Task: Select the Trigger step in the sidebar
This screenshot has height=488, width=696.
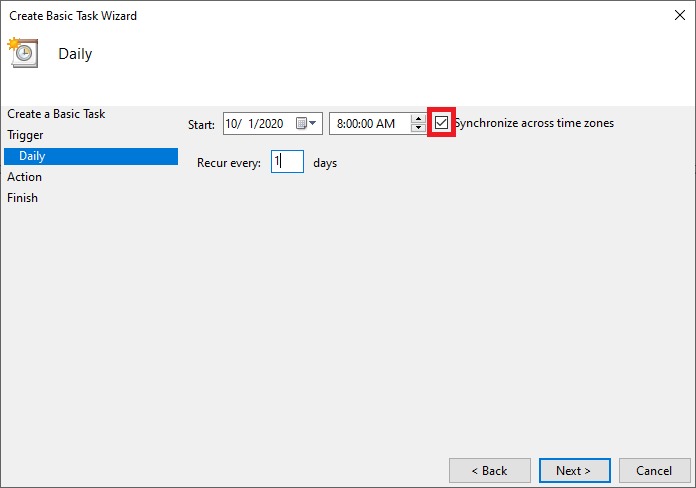Action: point(25,135)
